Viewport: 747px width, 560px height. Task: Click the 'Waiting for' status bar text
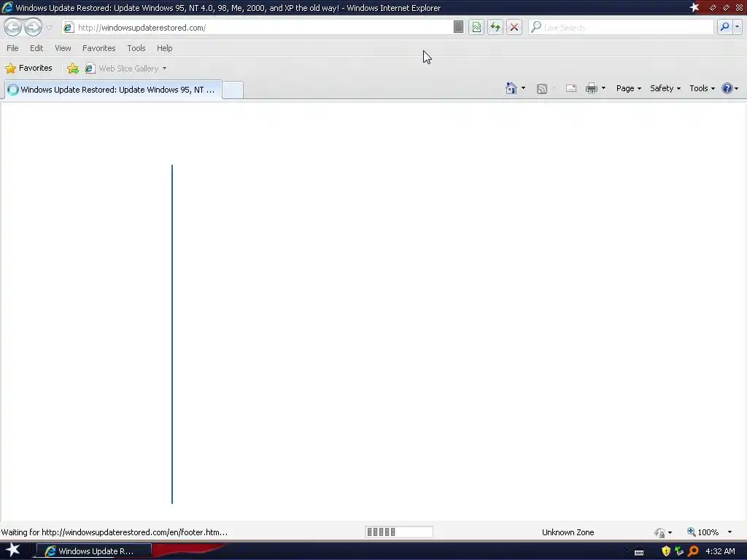[x=115, y=532]
